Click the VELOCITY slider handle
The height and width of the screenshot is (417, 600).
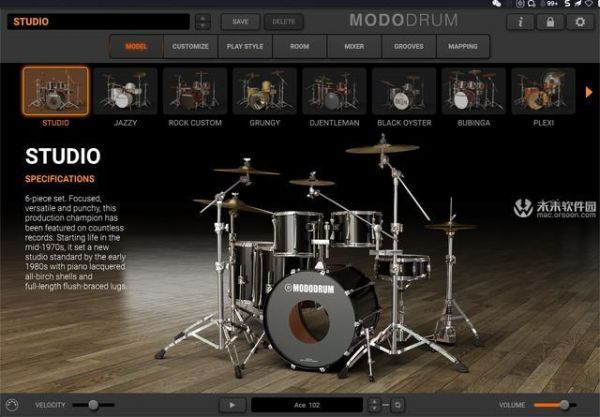click(x=93, y=405)
